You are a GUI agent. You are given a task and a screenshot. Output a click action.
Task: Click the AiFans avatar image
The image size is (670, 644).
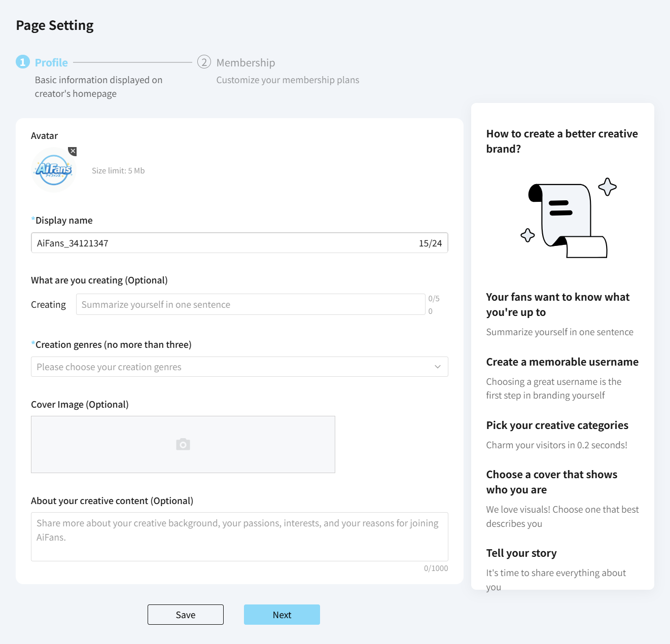(54, 170)
